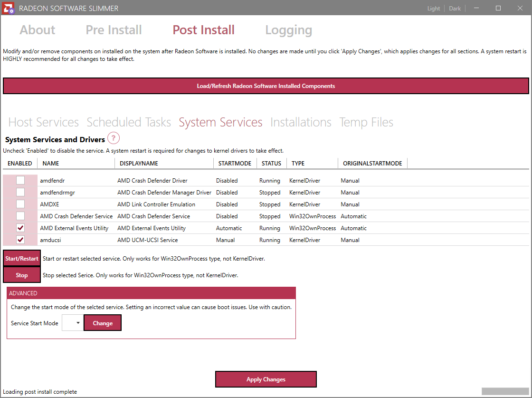The width and height of the screenshot is (532, 398).
Task: Close the Radeon Software Slimmer window
Action: point(520,8)
